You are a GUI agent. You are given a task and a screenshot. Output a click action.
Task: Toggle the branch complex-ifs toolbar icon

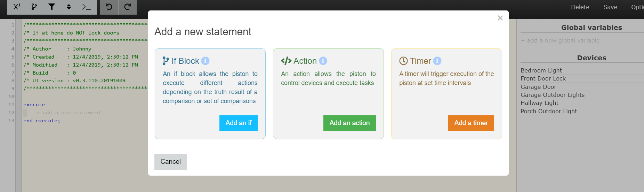pos(34,7)
